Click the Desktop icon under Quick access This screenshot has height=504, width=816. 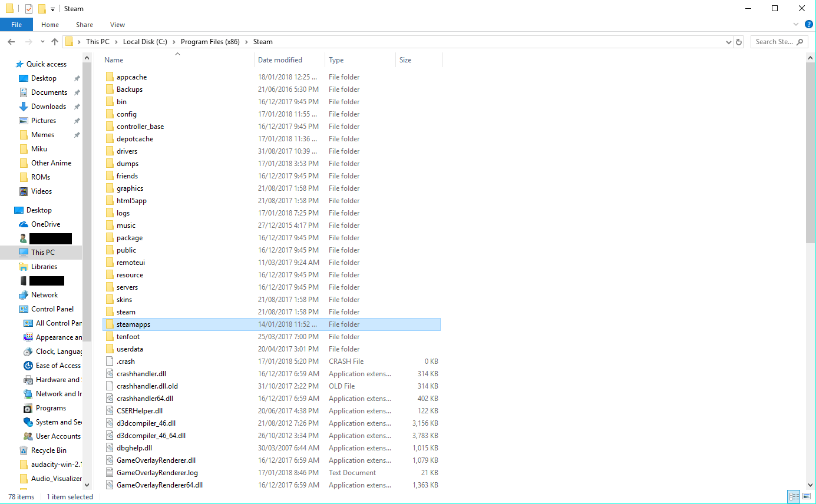click(24, 78)
